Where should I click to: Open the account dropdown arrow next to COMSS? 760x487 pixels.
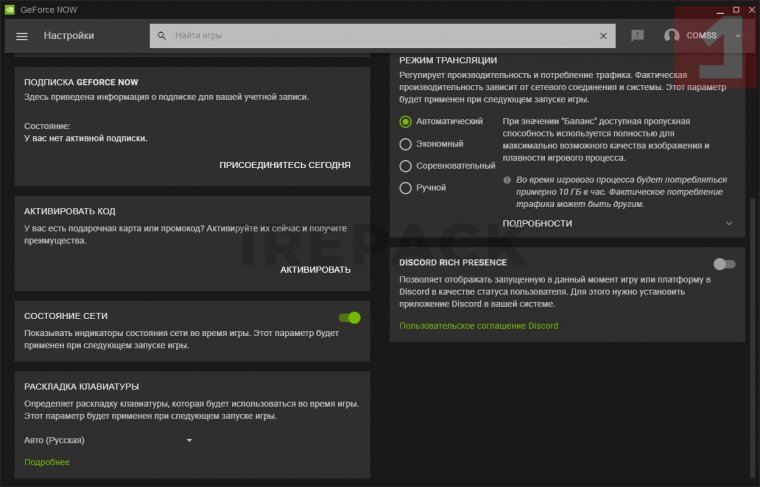[x=738, y=36]
